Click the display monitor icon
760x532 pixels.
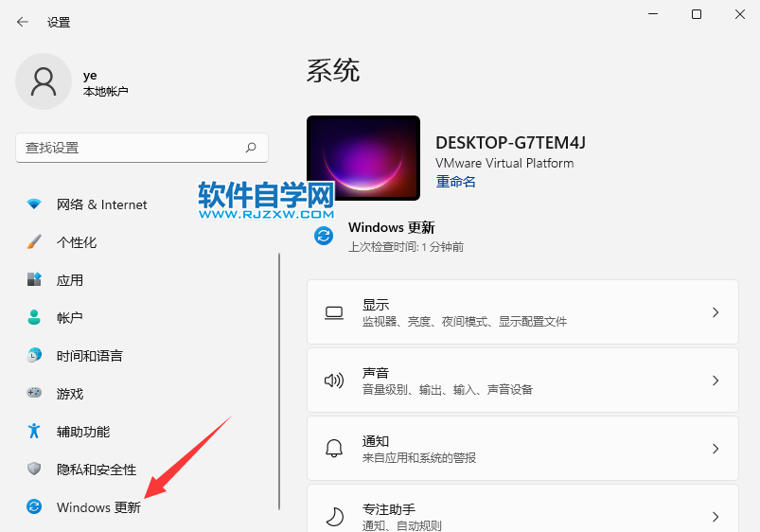334,312
